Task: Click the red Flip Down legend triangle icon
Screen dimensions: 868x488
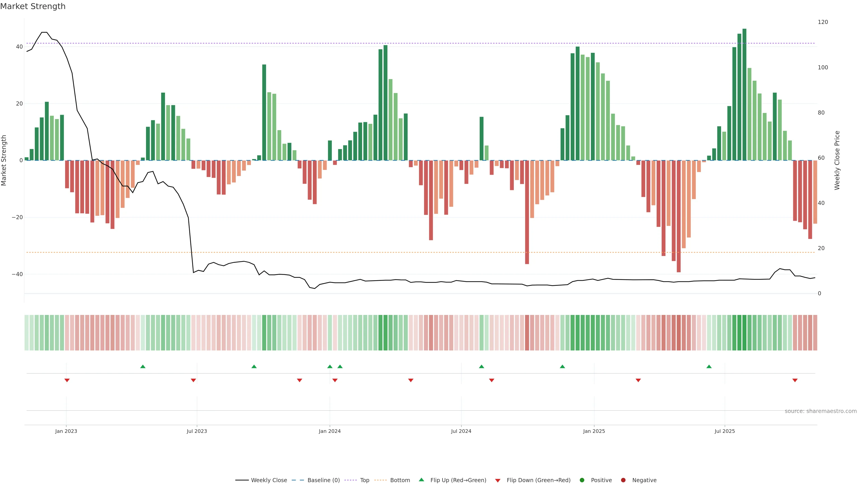Action: 498,481
